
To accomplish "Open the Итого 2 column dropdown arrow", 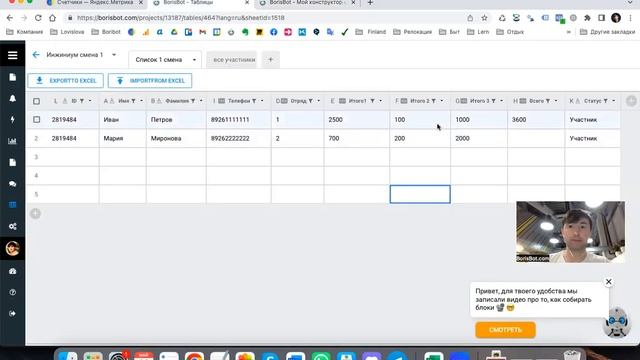I will pyautogui.click(x=442, y=101).
